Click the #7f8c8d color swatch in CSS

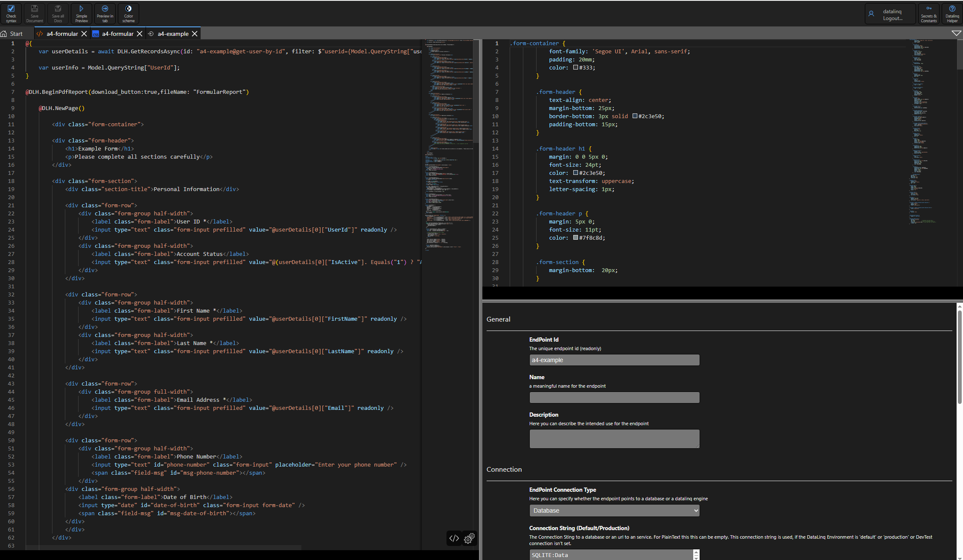575,238
